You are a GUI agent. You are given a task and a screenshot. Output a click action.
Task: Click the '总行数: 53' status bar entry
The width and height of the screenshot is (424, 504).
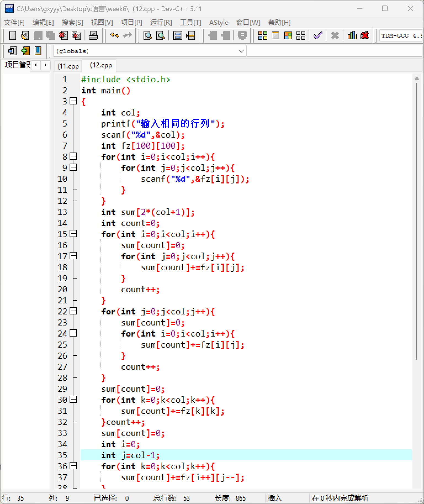point(171,498)
